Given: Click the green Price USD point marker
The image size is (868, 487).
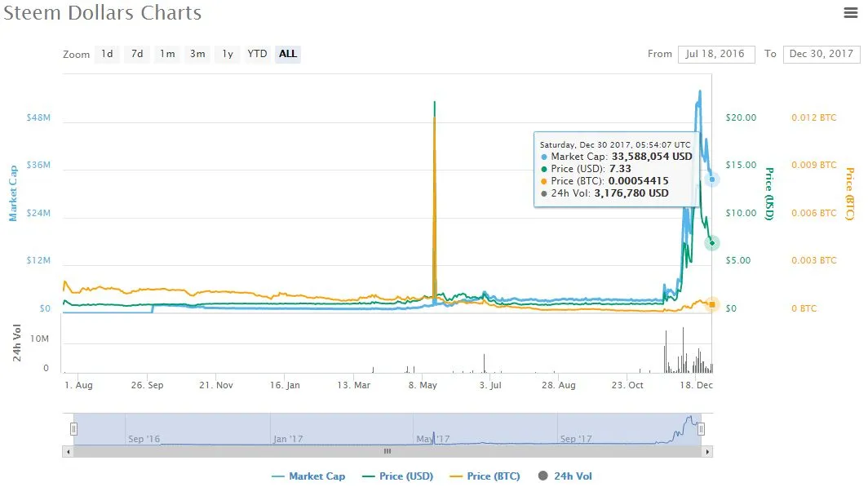Looking at the screenshot, I should pos(712,243).
